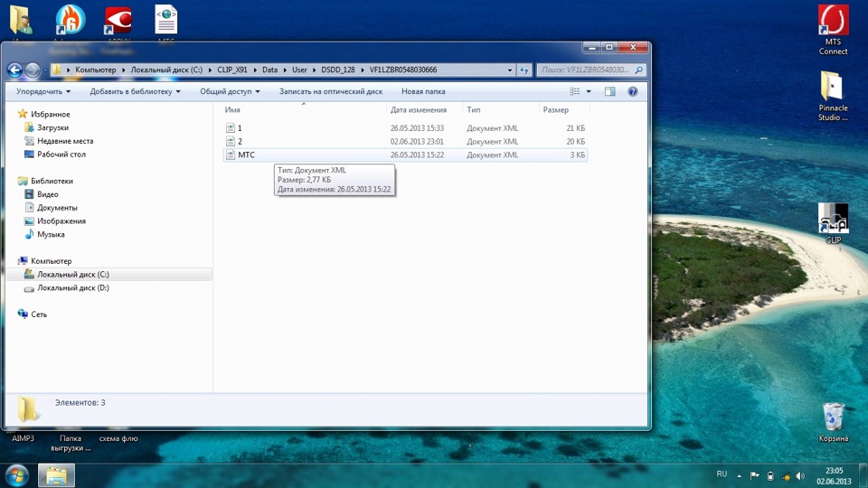
Task: Click the Pinnacle Studio desktop folder icon
Action: (x=833, y=97)
